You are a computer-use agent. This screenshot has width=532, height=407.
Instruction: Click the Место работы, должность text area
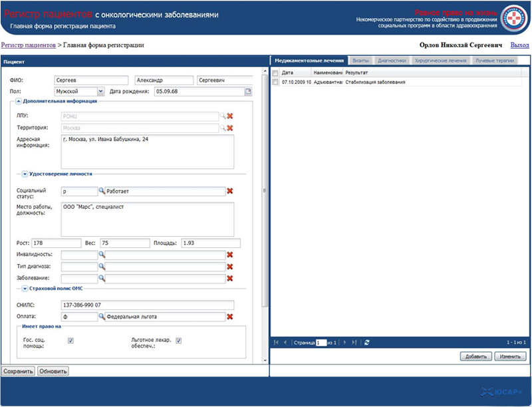tap(148, 219)
